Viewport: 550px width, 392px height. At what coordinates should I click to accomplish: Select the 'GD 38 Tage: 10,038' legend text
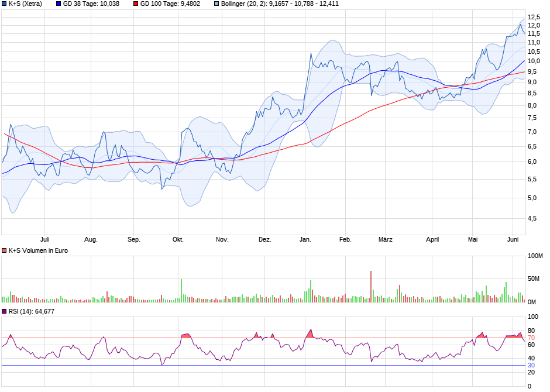point(91,4)
